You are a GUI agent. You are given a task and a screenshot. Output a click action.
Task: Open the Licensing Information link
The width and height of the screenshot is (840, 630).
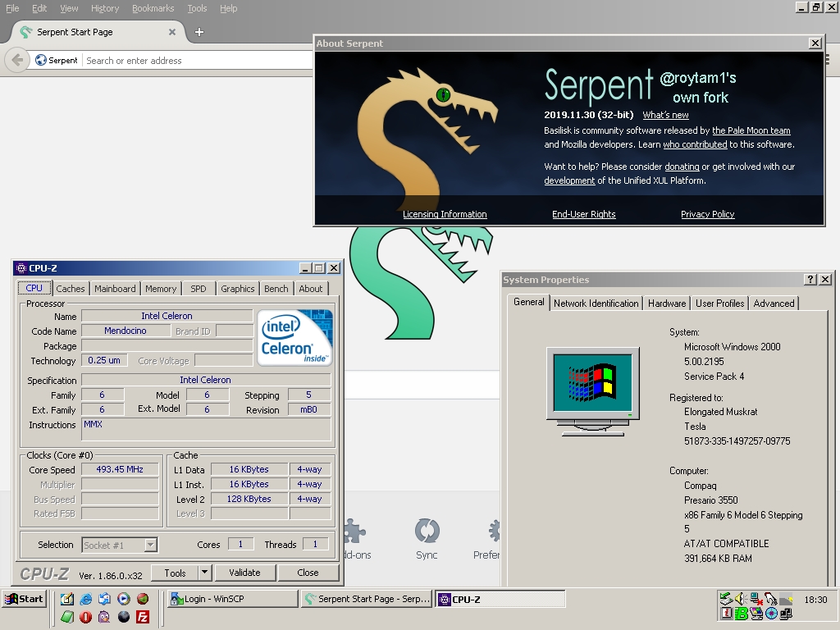445,214
